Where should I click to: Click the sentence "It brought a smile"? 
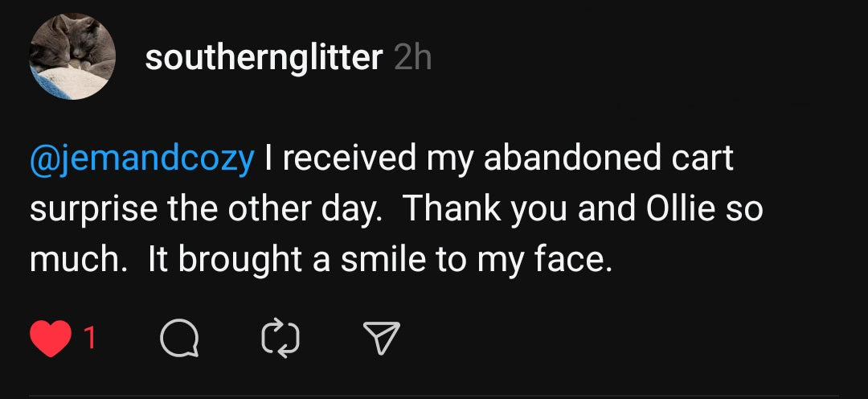(283, 262)
